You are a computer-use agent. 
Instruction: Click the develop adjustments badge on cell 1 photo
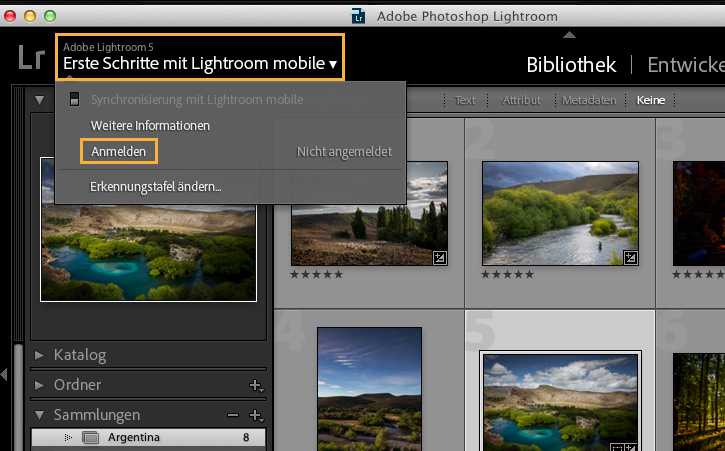(440, 258)
